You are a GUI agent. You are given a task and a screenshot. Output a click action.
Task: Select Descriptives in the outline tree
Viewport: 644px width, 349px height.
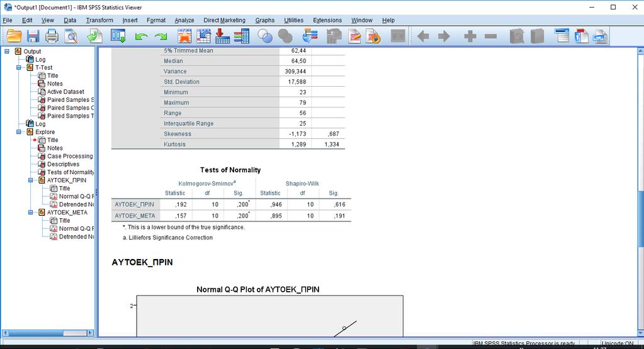[63, 164]
